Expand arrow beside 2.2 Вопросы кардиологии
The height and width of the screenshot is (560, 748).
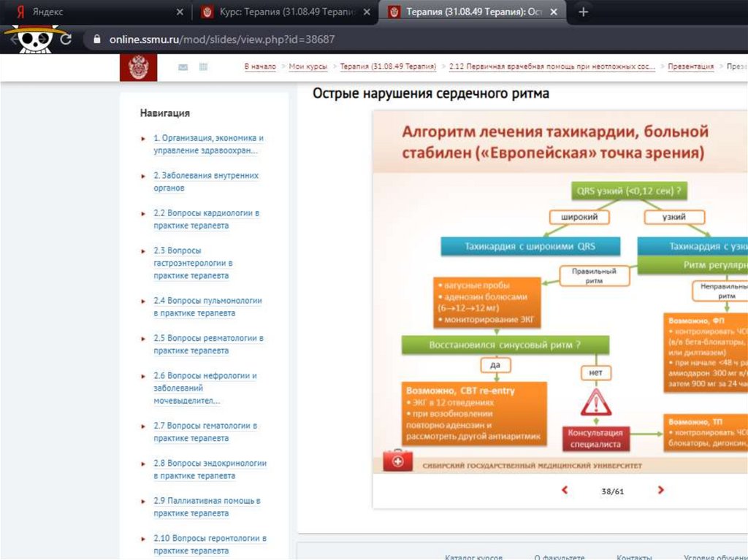[143, 214]
